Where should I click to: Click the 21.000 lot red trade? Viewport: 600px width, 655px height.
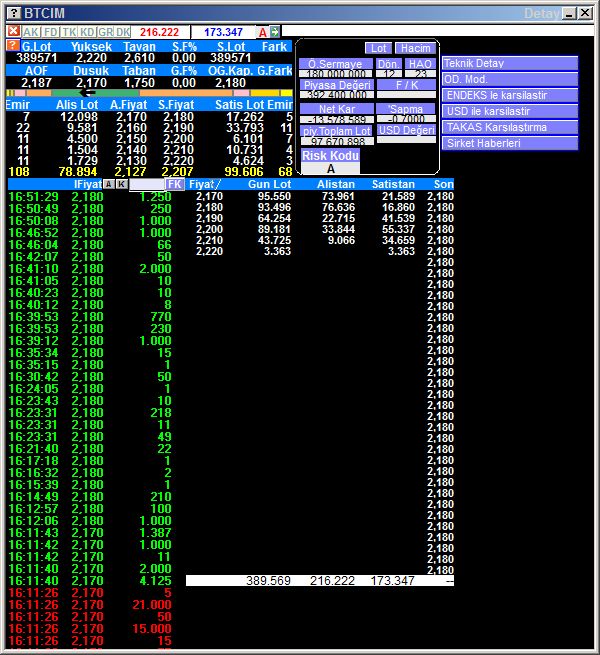click(x=90, y=604)
